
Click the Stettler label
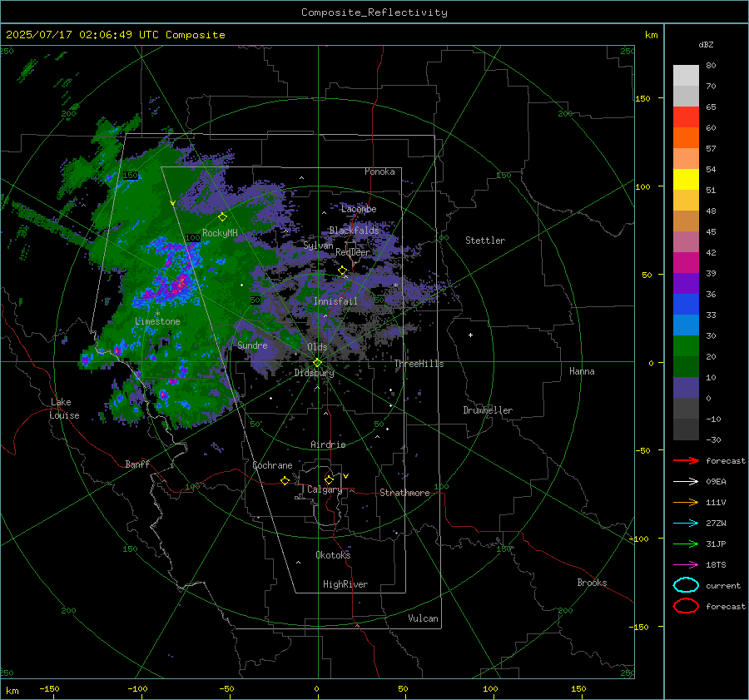click(485, 241)
